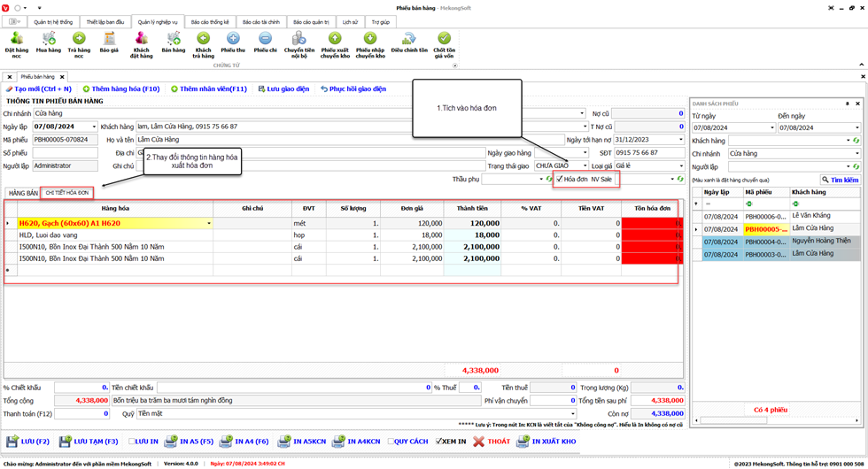This screenshot has height=469, width=868.
Task: Enable the LƯU IN checkbox
Action: [x=133, y=441]
